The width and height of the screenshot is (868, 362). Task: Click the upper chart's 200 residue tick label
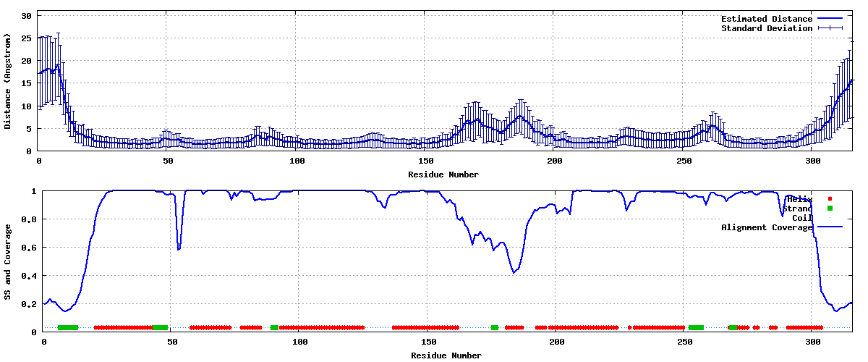tap(554, 161)
